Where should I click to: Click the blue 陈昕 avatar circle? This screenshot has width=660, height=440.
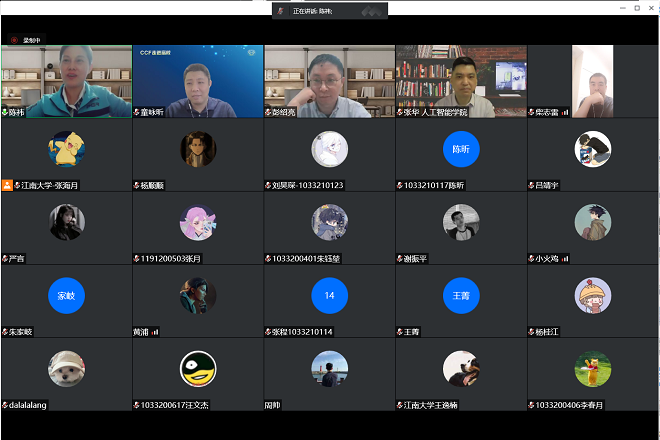[x=461, y=149]
